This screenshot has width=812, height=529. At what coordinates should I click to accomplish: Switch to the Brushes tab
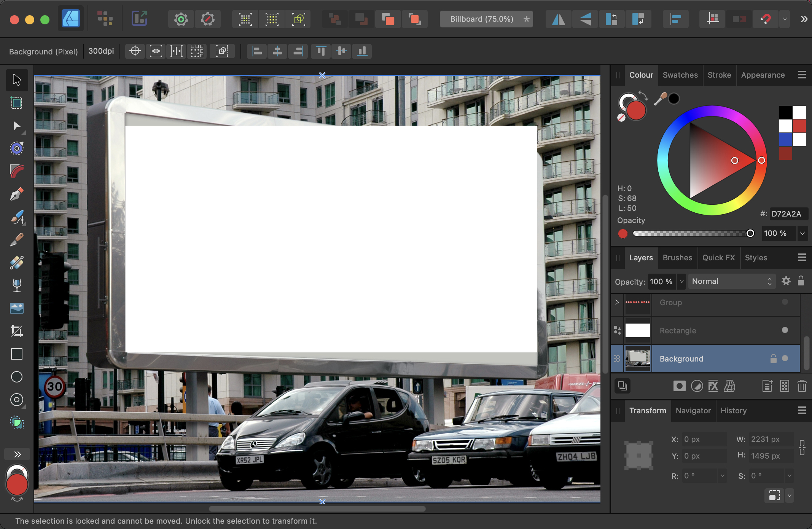click(x=677, y=258)
